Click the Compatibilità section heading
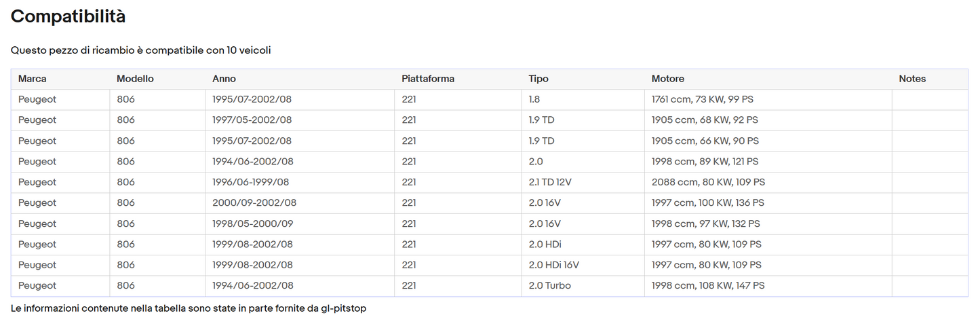980x324 pixels. tap(68, 17)
